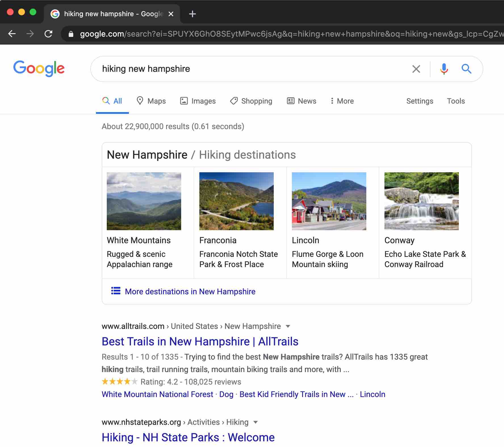Image resolution: width=504 pixels, height=447 pixels.
Task: Click the 'New Hampshire' heading link
Action: click(147, 155)
